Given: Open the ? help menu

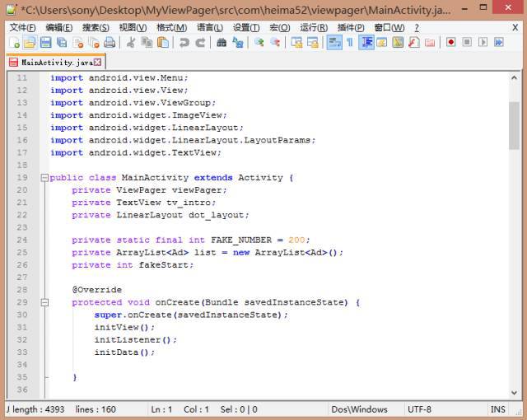Looking at the screenshot, I should click(x=417, y=27).
